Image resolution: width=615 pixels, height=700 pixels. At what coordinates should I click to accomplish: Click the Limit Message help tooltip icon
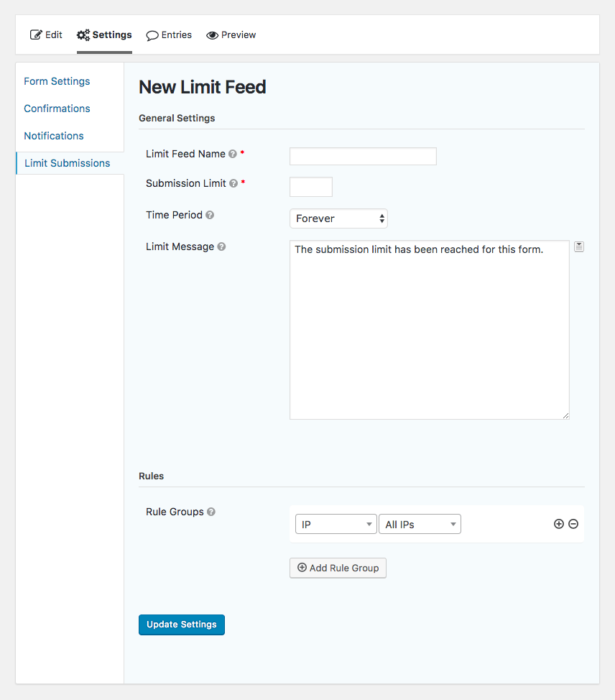tap(221, 247)
